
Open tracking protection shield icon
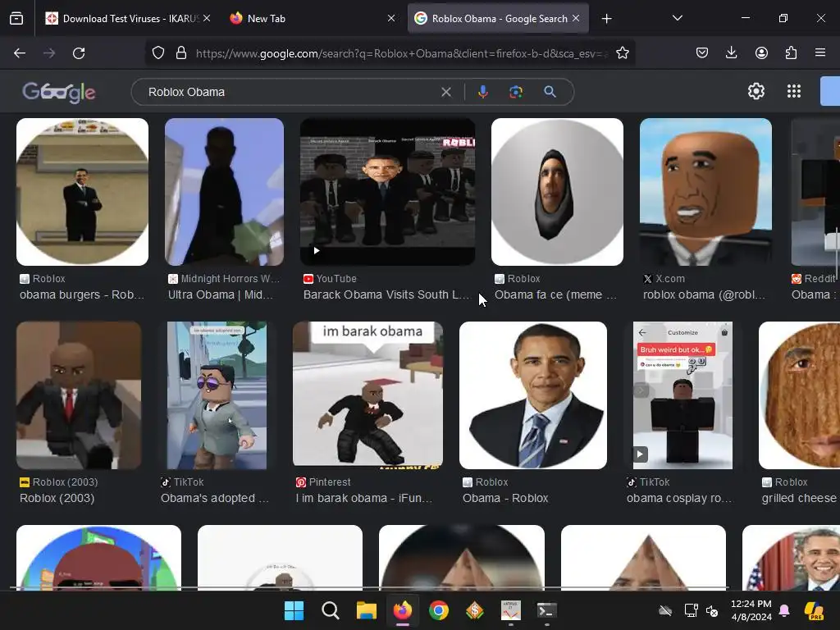pos(158,52)
